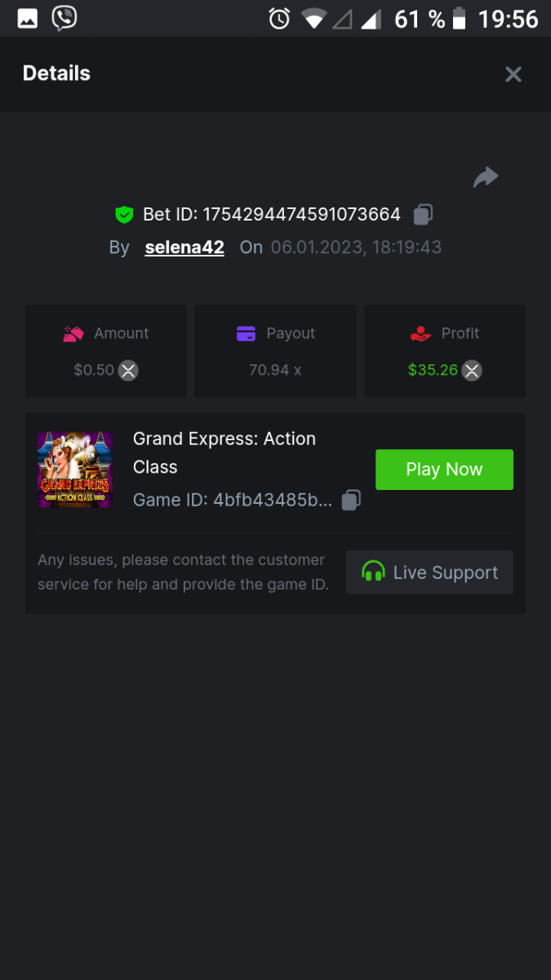Image resolution: width=551 pixels, height=980 pixels.
Task: Contact Live Support
Action: pos(429,572)
